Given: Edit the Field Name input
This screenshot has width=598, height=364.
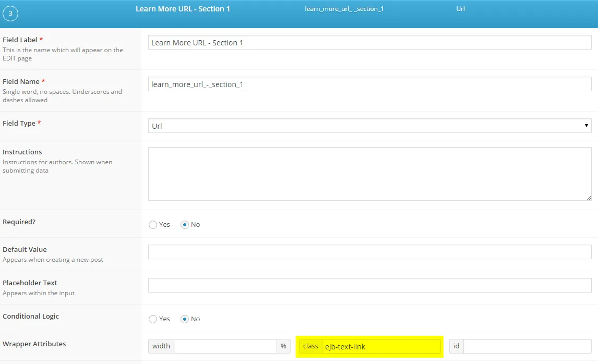Looking at the screenshot, I should (x=369, y=84).
